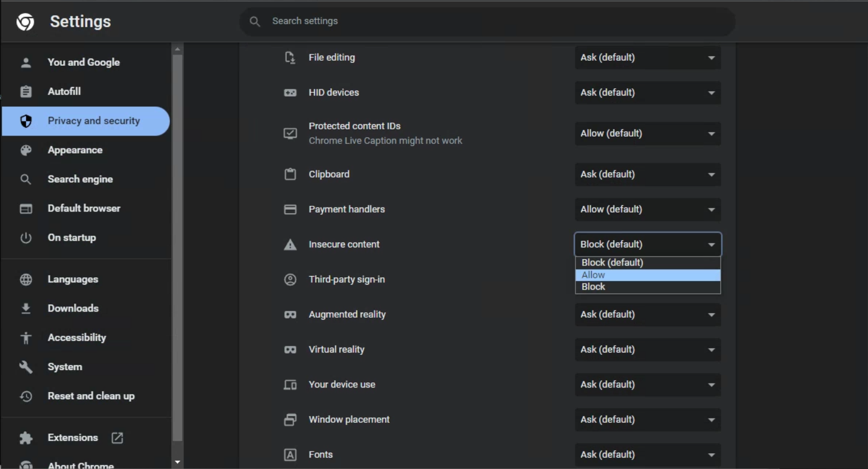
Task: Choose Allow in the Insecure content list
Action: point(647,275)
